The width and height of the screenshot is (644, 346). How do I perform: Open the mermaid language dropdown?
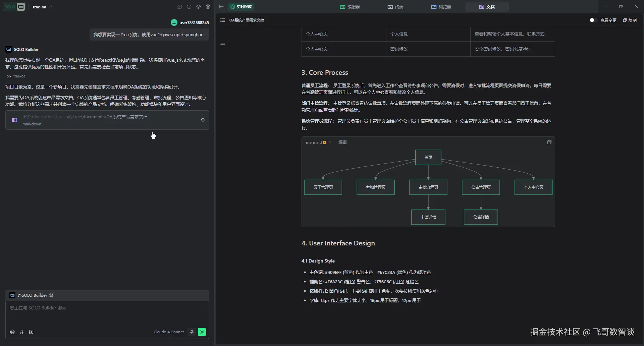click(318, 142)
